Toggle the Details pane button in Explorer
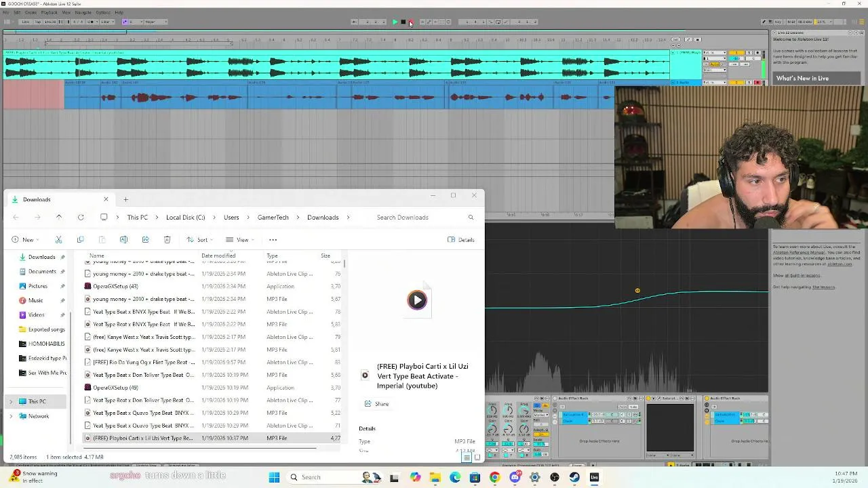Screen dimensions: 868x488 coord(461,240)
